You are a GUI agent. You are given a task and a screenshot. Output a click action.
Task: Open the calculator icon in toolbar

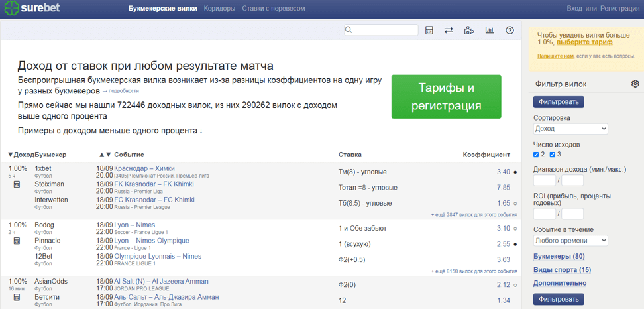click(429, 31)
